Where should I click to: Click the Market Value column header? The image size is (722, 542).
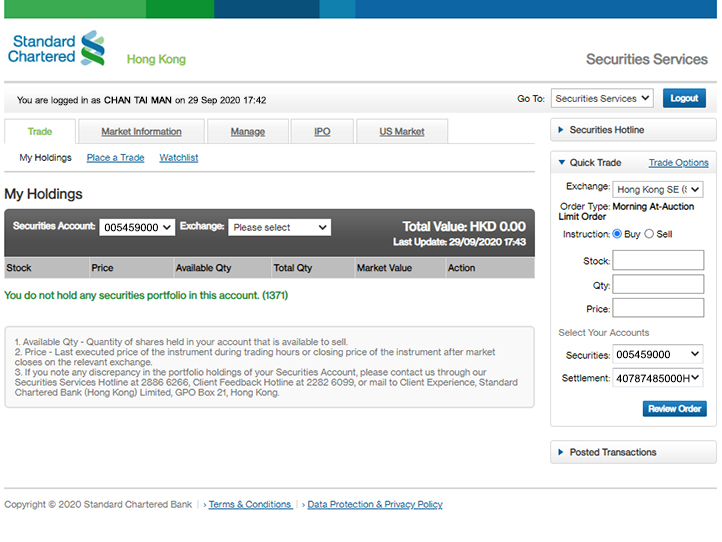(x=400, y=268)
